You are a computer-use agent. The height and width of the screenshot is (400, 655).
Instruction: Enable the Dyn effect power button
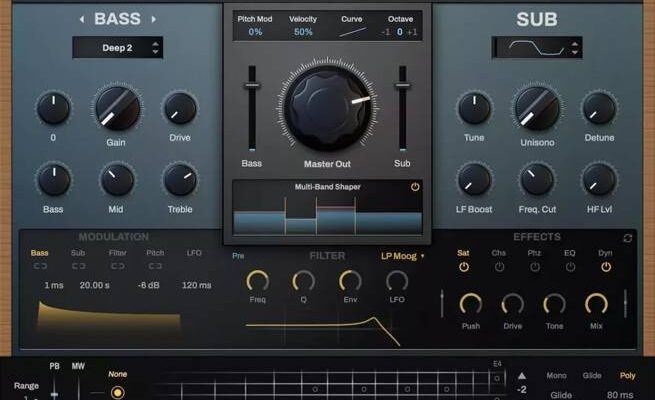(605, 267)
